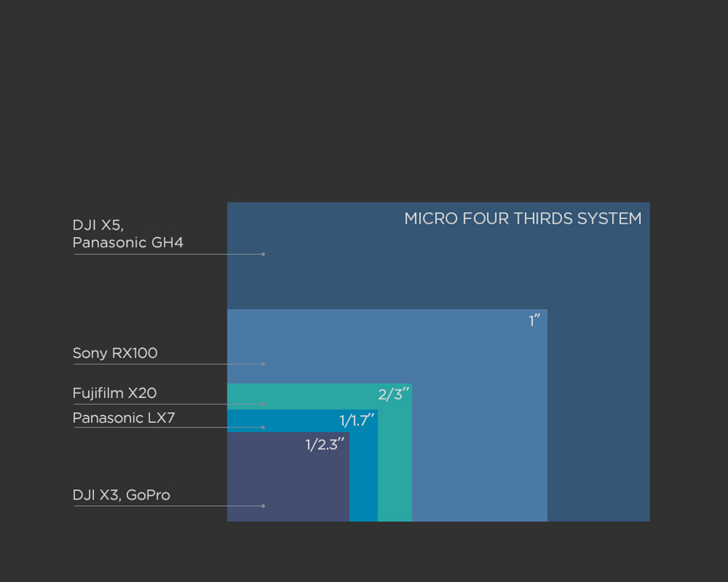
Task: Click the 'Panasonic GH4' label text
Action: click(x=128, y=242)
